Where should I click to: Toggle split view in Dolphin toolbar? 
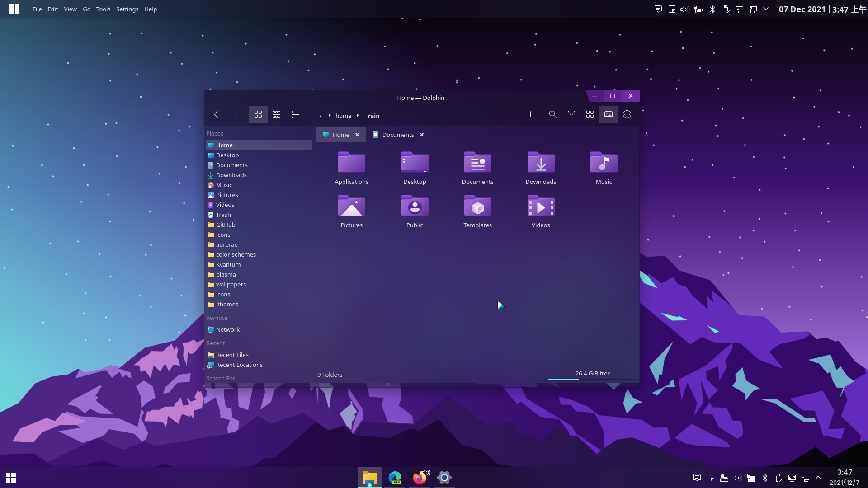534,115
